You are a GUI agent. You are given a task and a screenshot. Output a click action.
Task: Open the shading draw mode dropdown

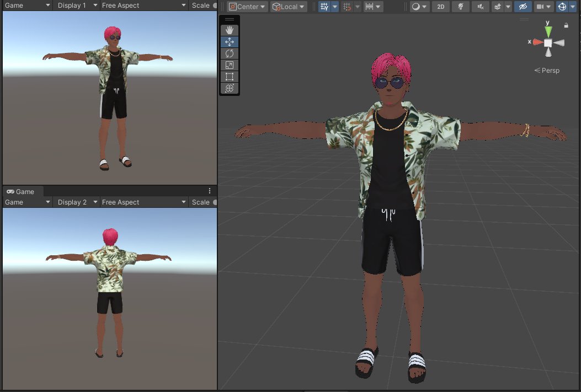point(419,7)
